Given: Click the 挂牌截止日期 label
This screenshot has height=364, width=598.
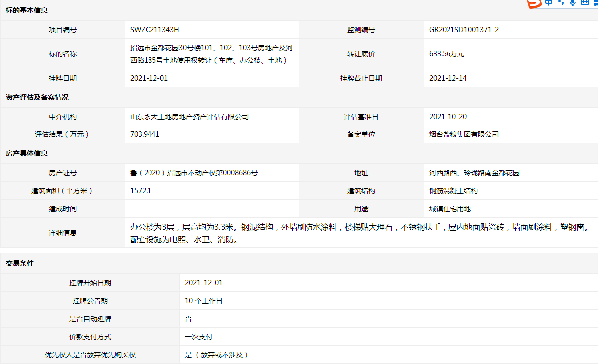Looking at the screenshot, I should (361, 78).
